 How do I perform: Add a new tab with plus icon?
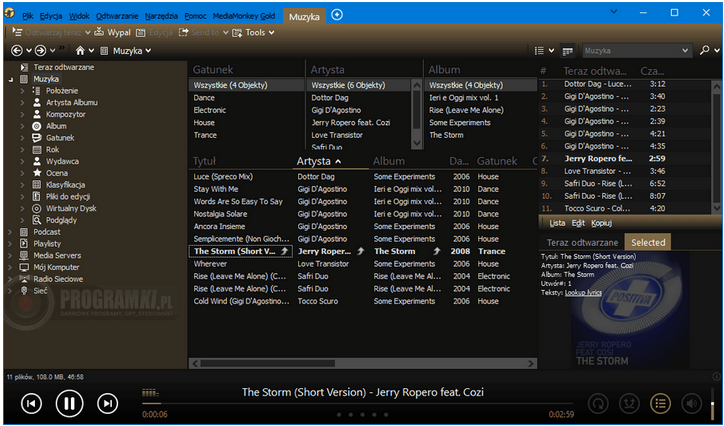337,15
